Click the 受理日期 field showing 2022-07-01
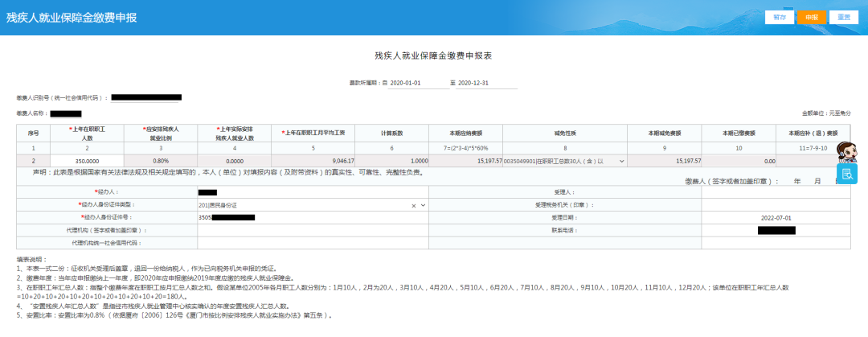This screenshot has height=337, width=868. (776, 217)
